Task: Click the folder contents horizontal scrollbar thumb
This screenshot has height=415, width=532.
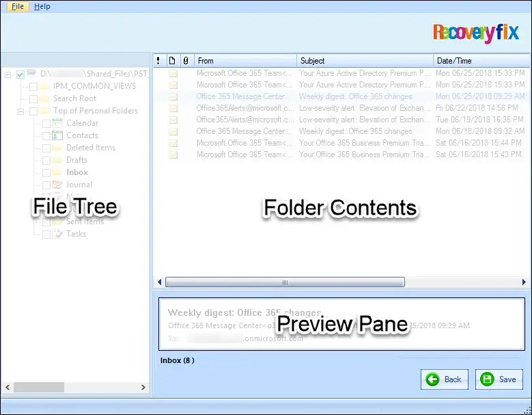Action: pos(285,282)
